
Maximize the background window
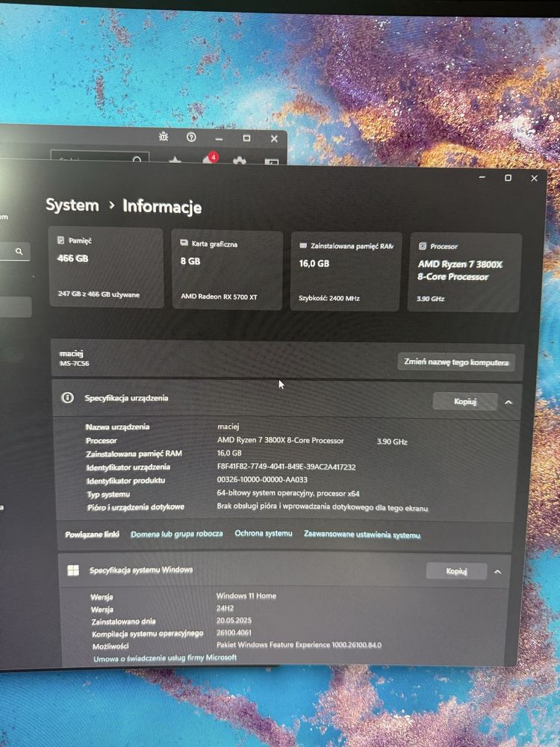246,138
